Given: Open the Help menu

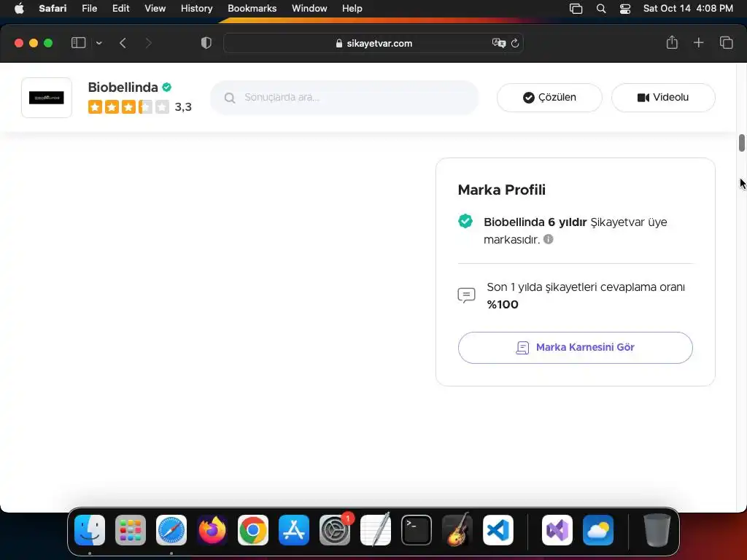Looking at the screenshot, I should (352, 9).
